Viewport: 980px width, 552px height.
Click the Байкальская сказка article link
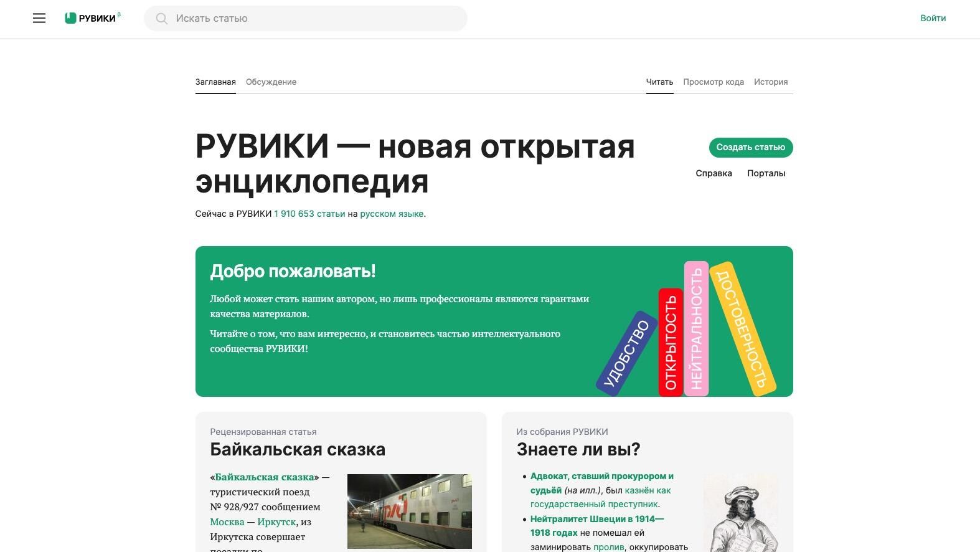265,477
